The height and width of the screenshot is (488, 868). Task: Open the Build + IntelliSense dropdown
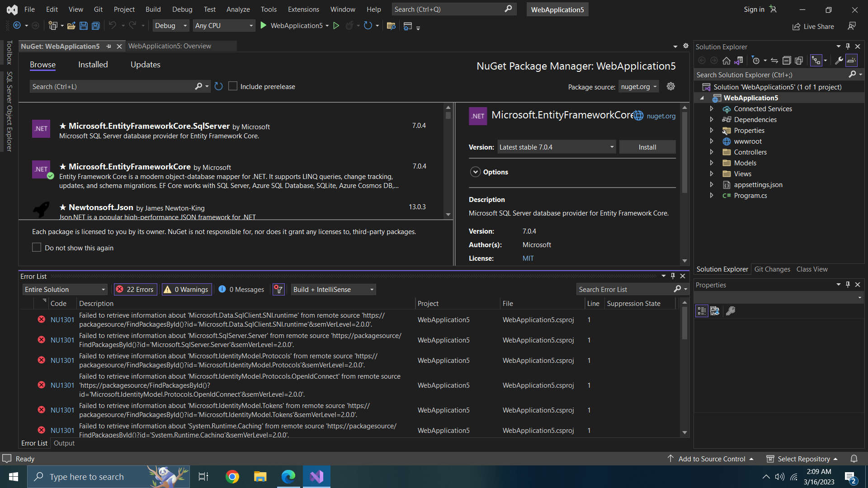[334, 290]
